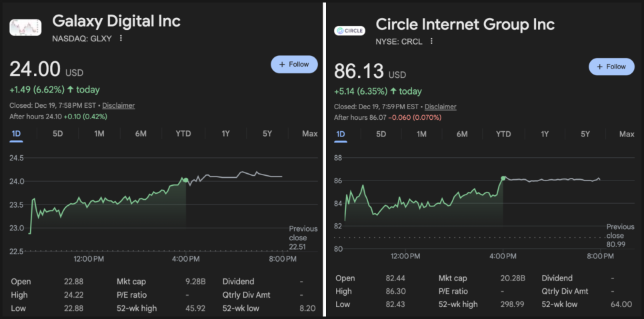Click the closing-price dot on Circle chart

click(503, 178)
